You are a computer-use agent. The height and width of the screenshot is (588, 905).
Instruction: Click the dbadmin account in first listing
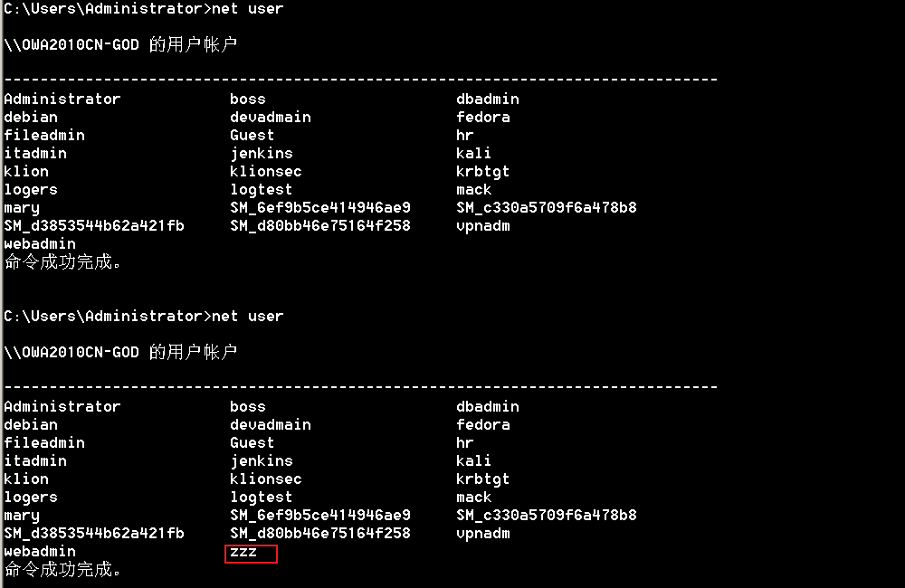point(487,100)
